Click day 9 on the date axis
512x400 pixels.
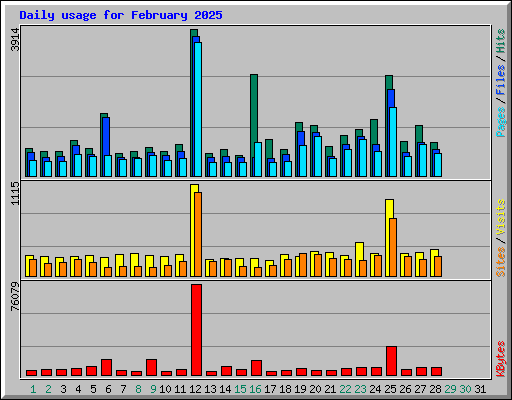tap(153, 389)
